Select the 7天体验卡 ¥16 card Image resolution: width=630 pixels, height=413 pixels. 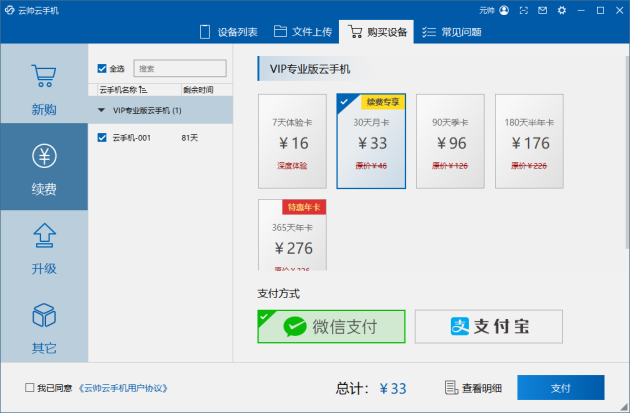pyautogui.click(x=292, y=141)
